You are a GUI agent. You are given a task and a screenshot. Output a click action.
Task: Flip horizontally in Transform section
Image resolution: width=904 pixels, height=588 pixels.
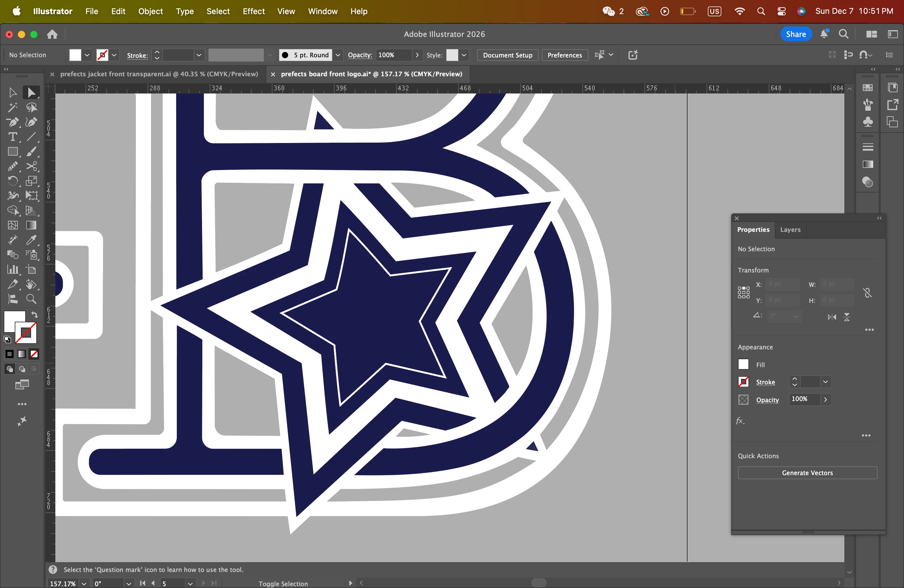[x=832, y=317]
